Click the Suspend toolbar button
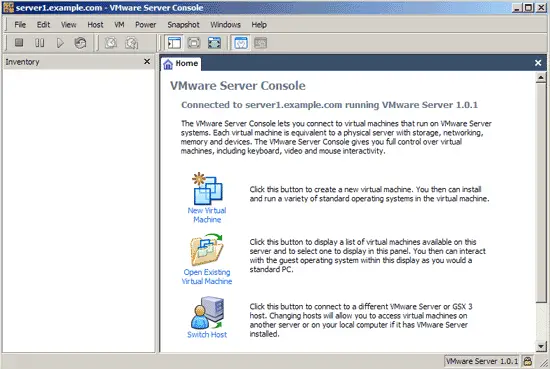This screenshot has width=550, height=369. (x=39, y=43)
